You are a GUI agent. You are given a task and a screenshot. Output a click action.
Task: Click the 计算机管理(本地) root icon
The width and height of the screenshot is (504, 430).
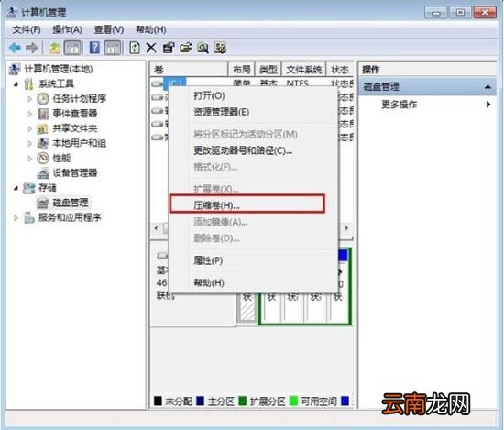15,69
